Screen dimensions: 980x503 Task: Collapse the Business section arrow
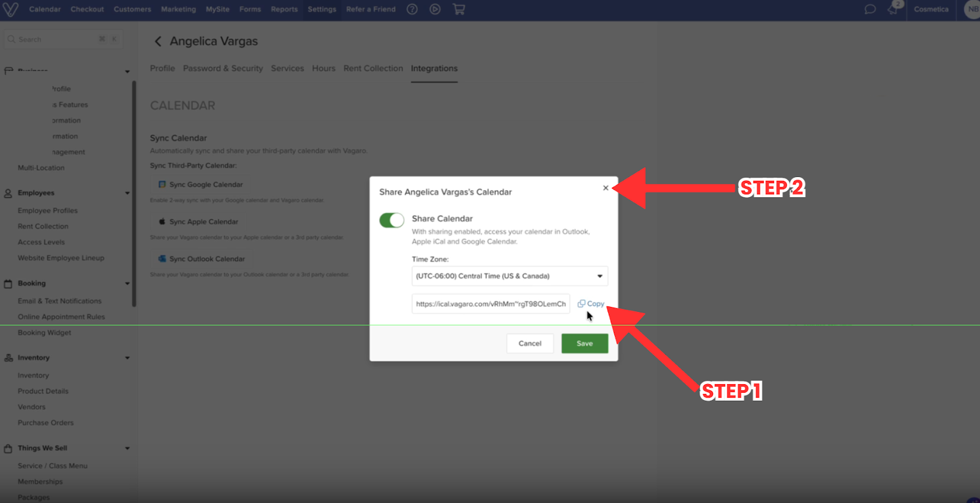[x=127, y=72]
